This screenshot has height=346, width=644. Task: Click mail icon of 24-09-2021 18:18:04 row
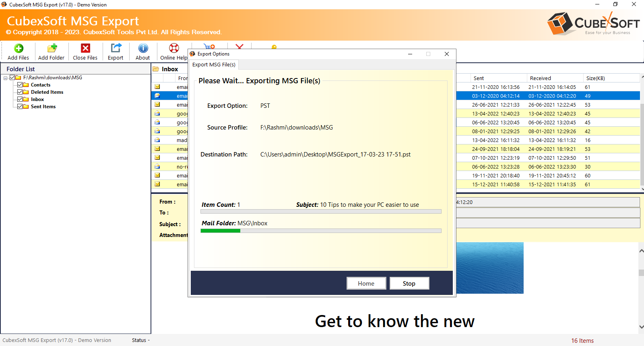(x=157, y=149)
